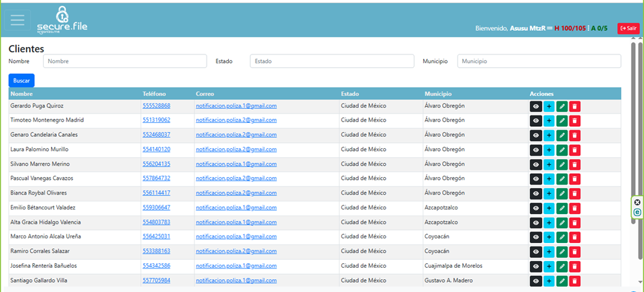Open email link for Marco Antonio Alcala Ureña

pyautogui.click(x=236, y=237)
